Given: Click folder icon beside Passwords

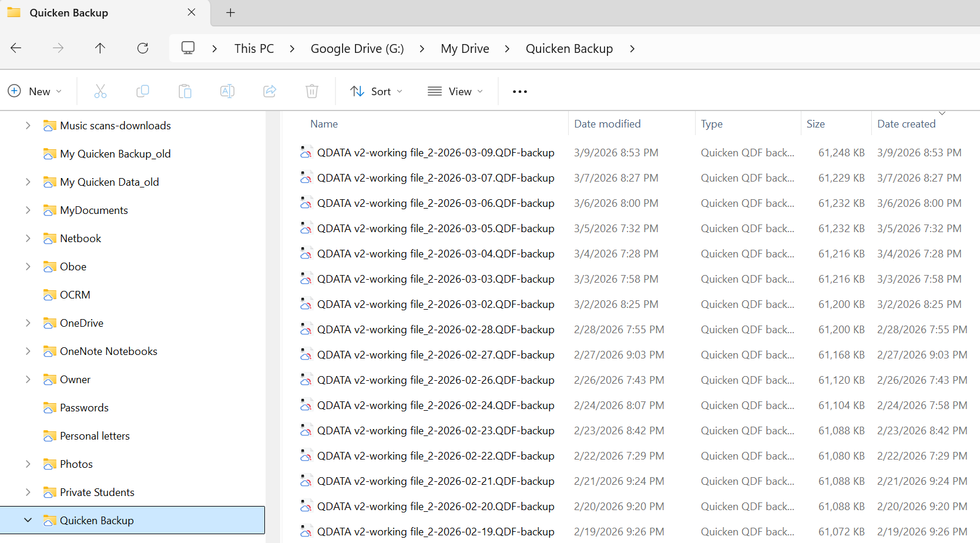Looking at the screenshot, I should [x=49, y=408].
